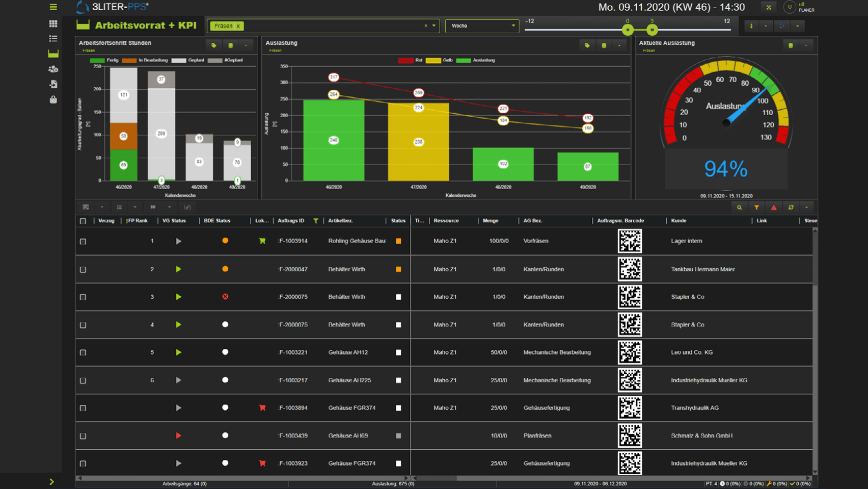
Task: Open the briefcase icon in sidebar
Action: 53,99
